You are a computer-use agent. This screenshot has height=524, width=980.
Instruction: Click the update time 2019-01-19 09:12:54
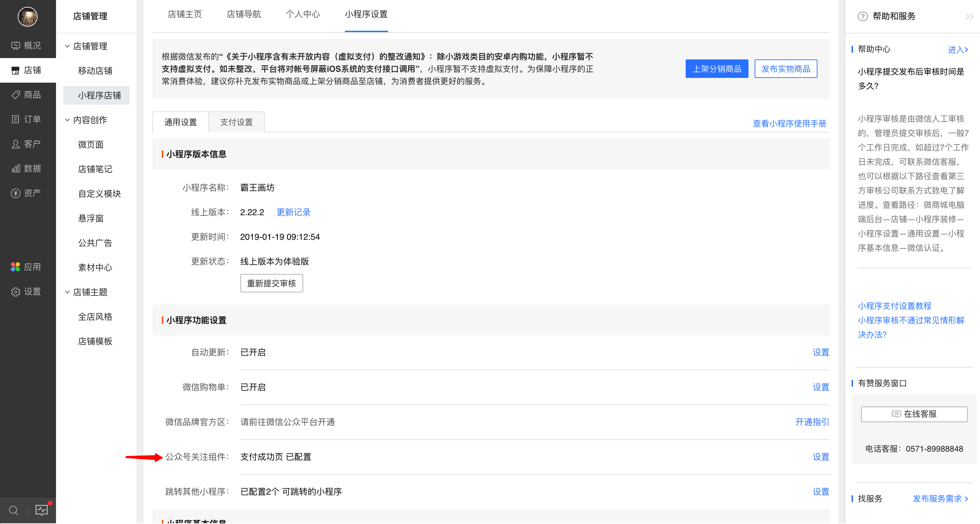pyautogui.click(x=280, y=237)
